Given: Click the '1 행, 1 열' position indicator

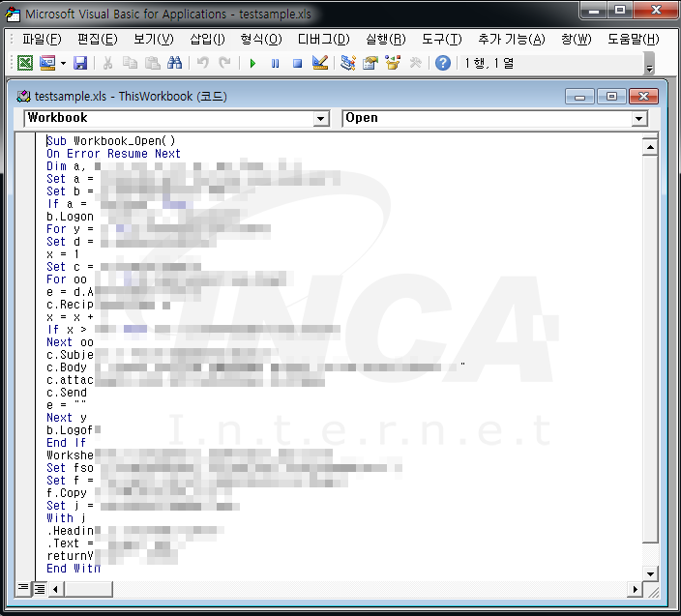Looking at the screenshot, I should 489,64.
